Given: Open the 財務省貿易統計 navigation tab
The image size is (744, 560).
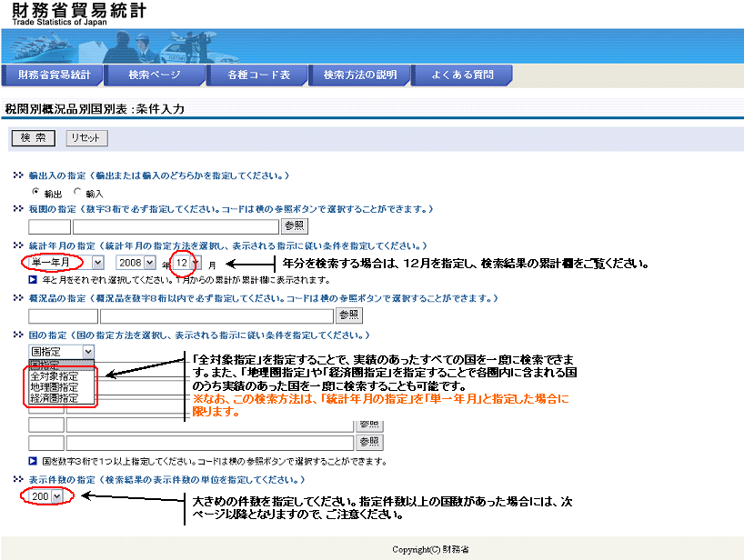Looking at the screenshot, I should (55, 75).
